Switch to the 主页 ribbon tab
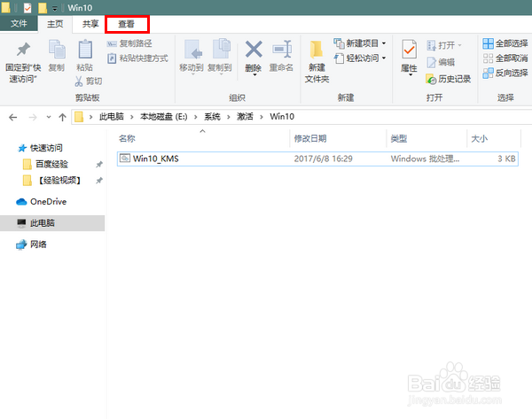The width and height of the screenshot is (532, 419). 55,24
